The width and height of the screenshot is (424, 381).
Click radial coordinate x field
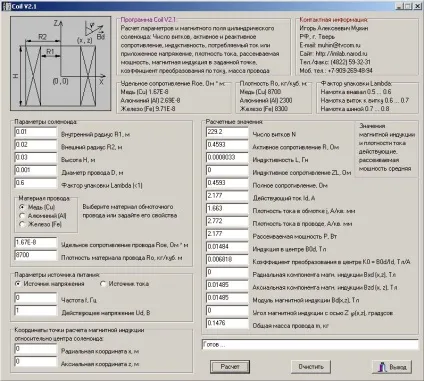(36, 349)
